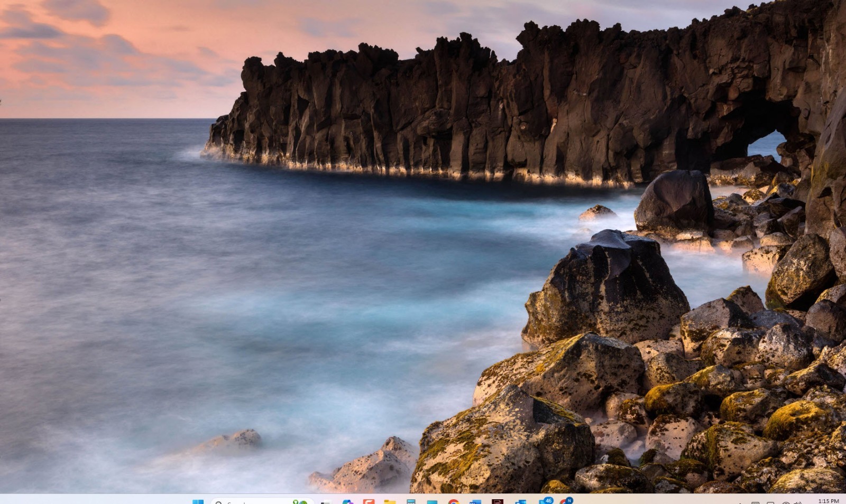846x504 pixels.
Task: Open the Windows Start menu
Action: [x=198, y=501]
